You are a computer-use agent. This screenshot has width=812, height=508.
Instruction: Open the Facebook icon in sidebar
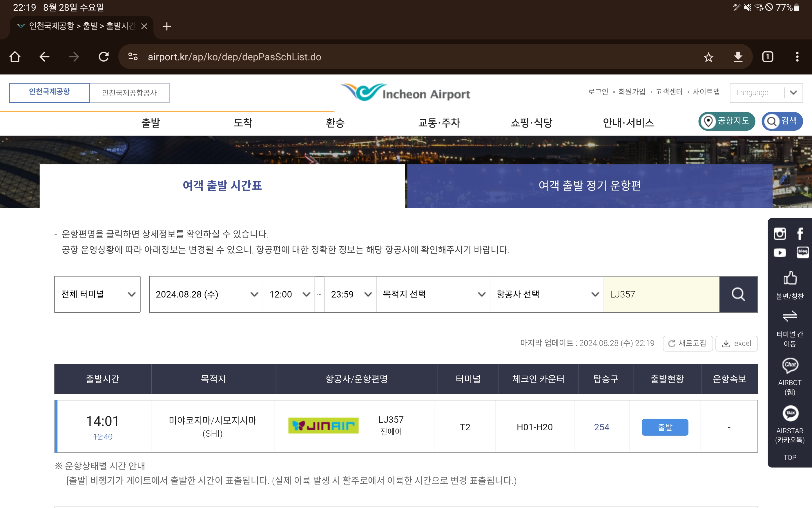coord(800,233)
